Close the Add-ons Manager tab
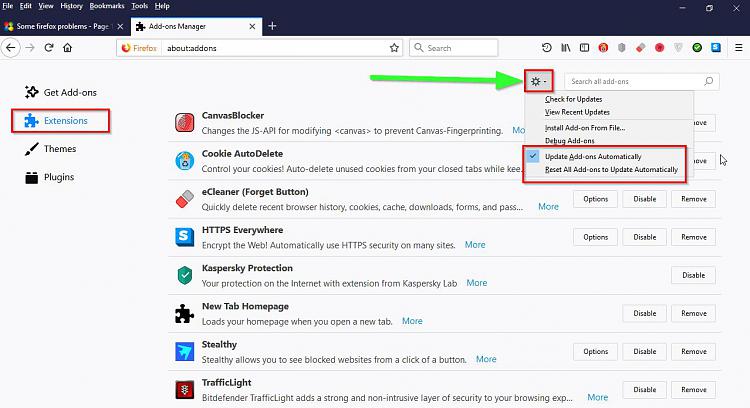Screen dimensions: 750x408 click(252, 27)
